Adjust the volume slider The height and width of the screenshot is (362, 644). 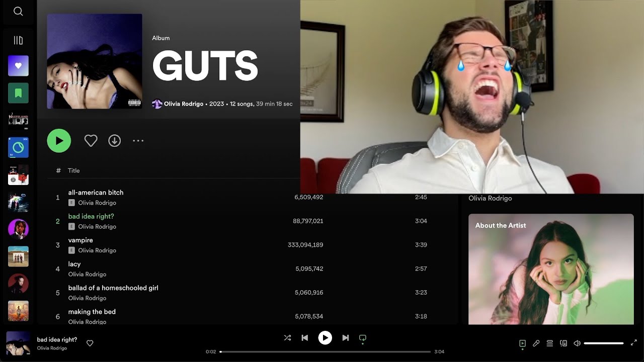click(x=604, y=343)
